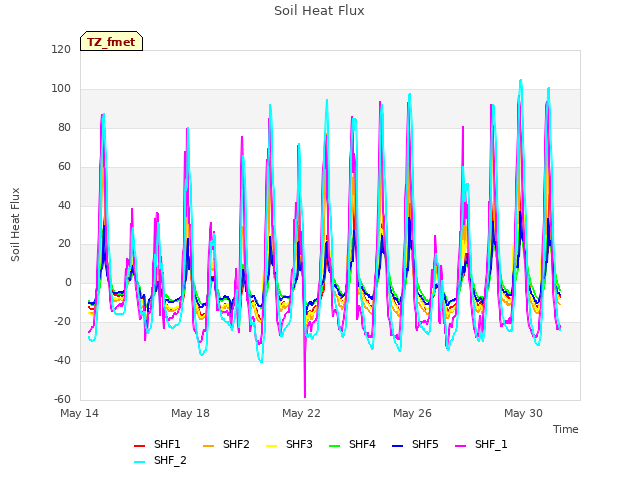Click the -40 y-axis label
Image resolution: width=640 pixels, height=480 pixels.
(x=62, y=361)
